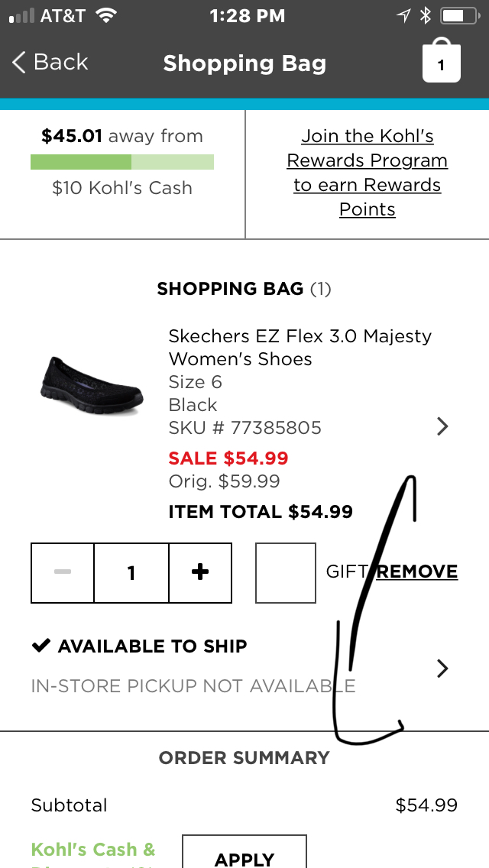The width and height of the screenshot is (489, 868).
Task: Check the Gift checkbox
Action: click(x=285, y=572)
